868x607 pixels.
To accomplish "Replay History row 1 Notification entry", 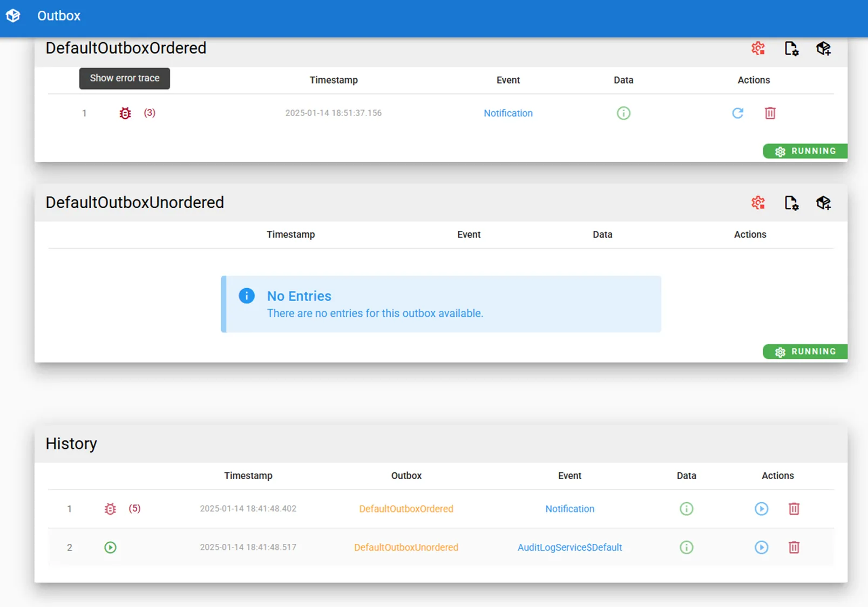I will pos(761,509).
